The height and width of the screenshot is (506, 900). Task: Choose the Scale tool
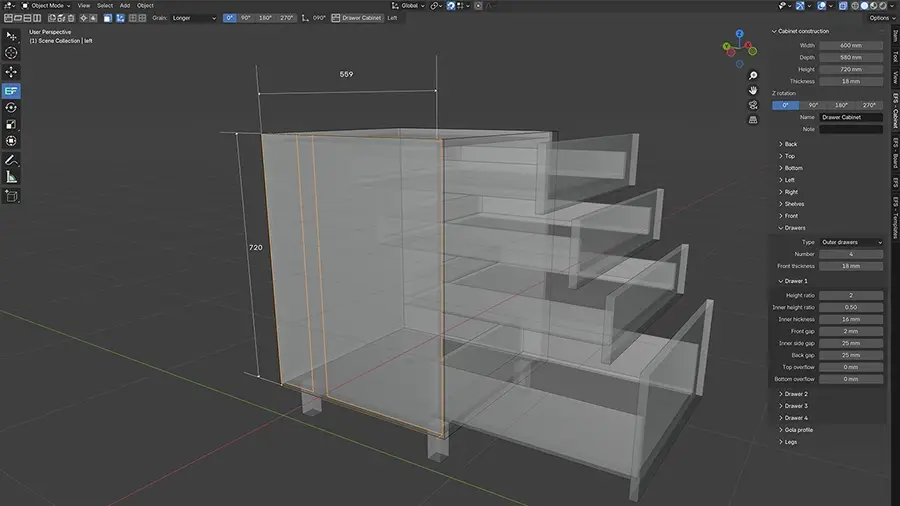(11, 124)
